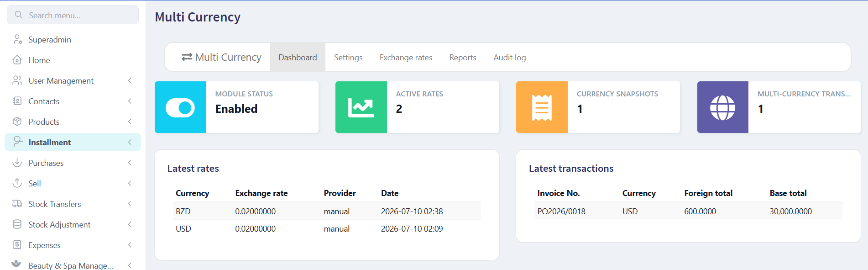
Task: Click the User Management people icon
Action: click(17, 80)
